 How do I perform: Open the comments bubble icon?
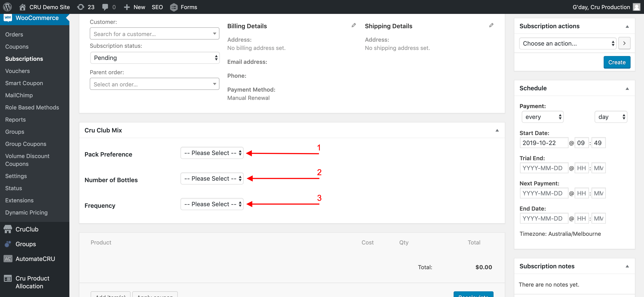[x=105, y=7]
